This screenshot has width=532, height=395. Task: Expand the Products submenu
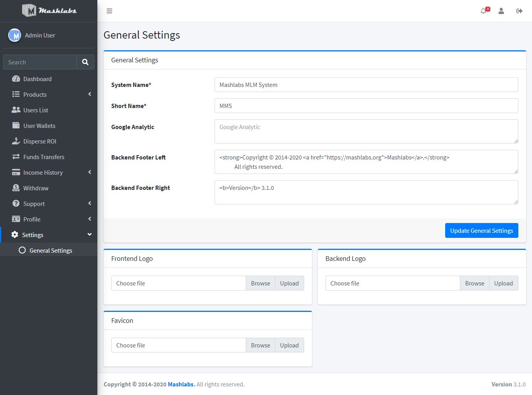point(90,94)
